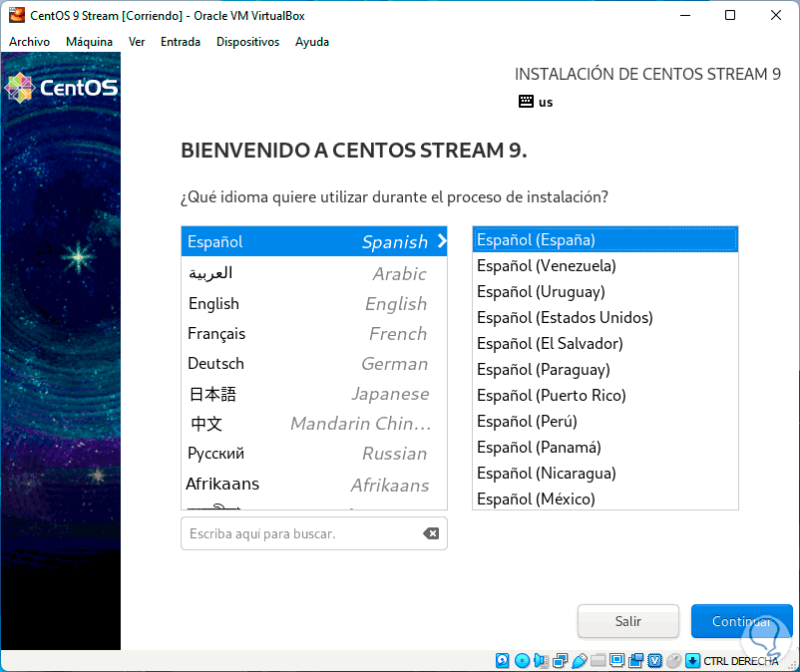Minimize the VirtualBox window

point(685,15)
